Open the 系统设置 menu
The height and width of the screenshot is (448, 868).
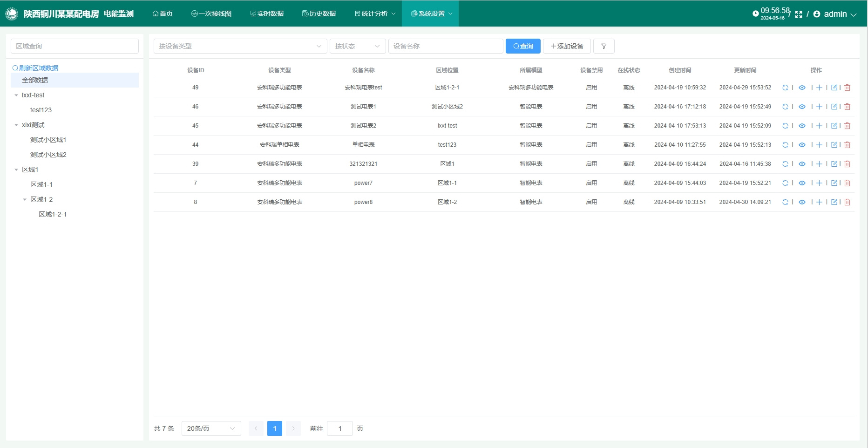coord(431,14)
